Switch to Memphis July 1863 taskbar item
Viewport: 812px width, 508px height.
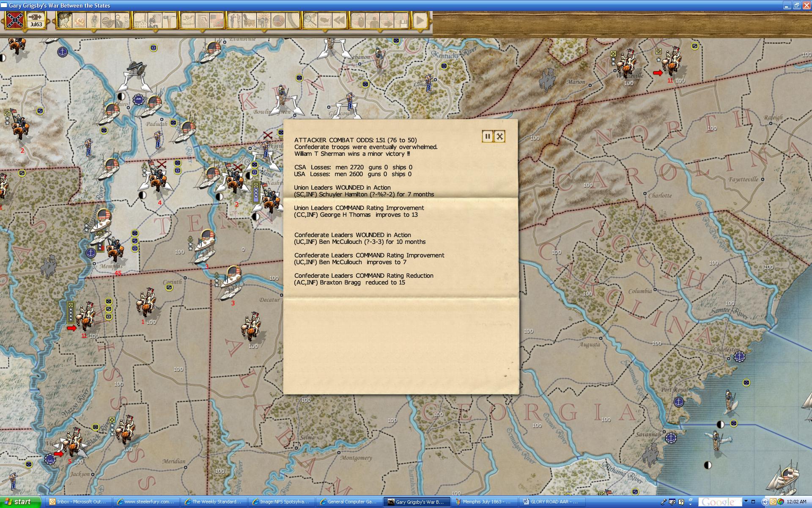click(484, 502)
